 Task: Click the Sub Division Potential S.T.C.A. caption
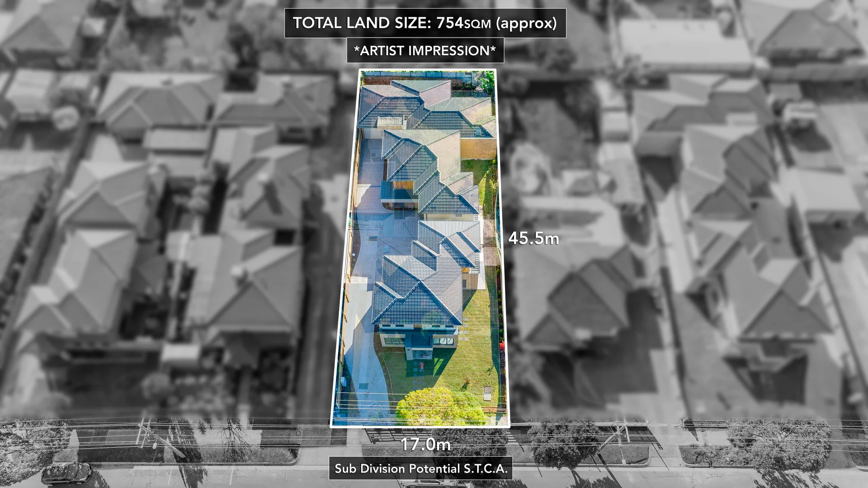[x=421, y=469]
